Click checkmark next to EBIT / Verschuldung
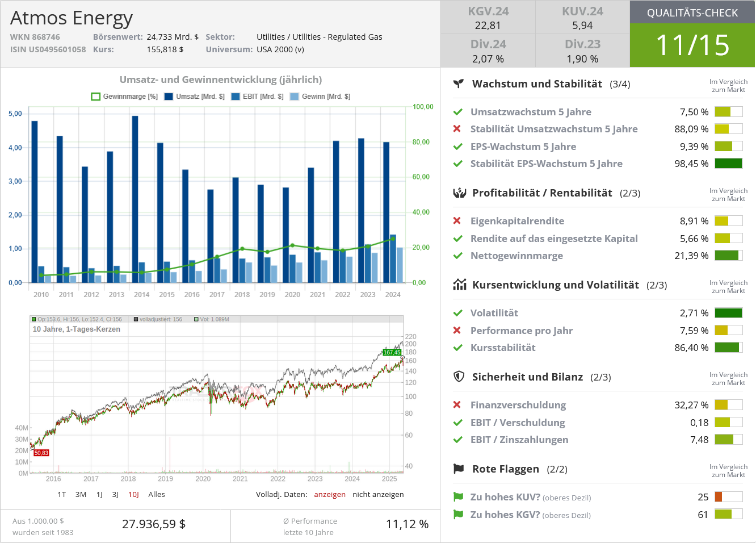 [457, 423]
